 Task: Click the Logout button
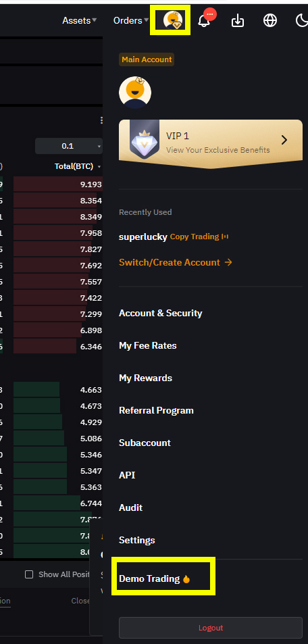211,628
